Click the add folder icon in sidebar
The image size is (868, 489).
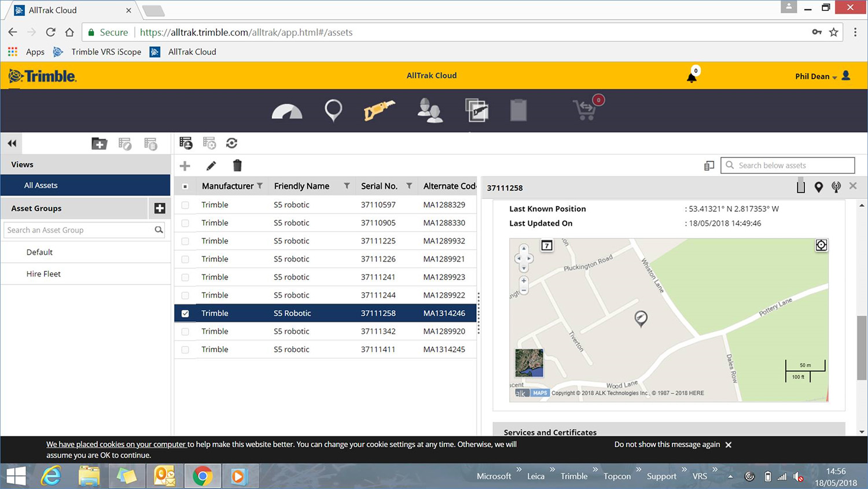[x=100, y=143]
